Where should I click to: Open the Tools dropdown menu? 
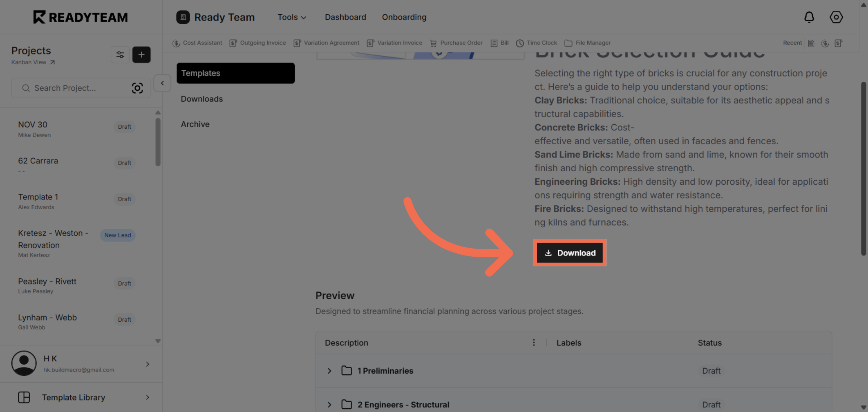[x=292, y=17]
